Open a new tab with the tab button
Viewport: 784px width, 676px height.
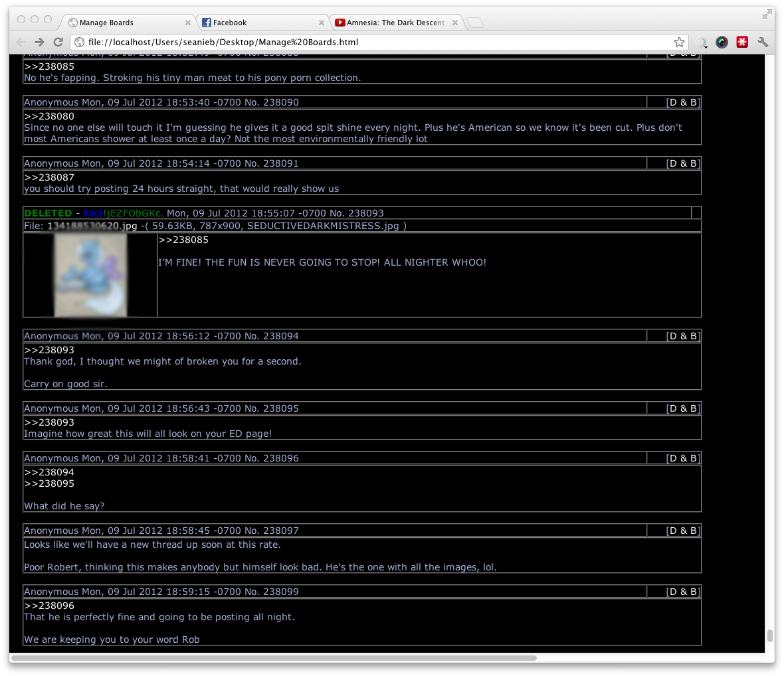pos(475,23)
